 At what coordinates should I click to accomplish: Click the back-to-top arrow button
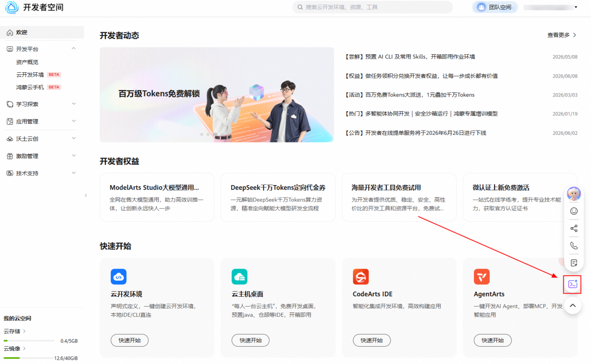pos(573,306)
